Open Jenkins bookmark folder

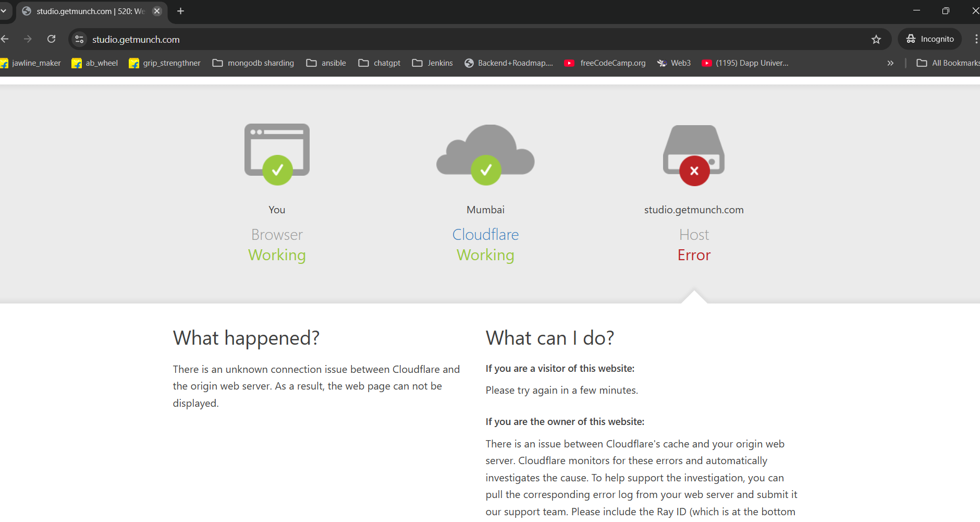433,63
